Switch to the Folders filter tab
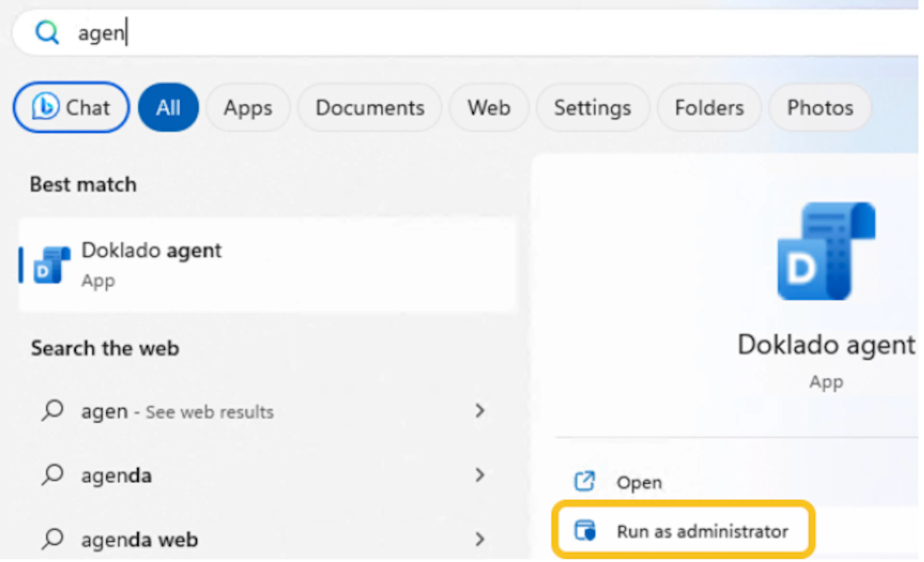 710,108
